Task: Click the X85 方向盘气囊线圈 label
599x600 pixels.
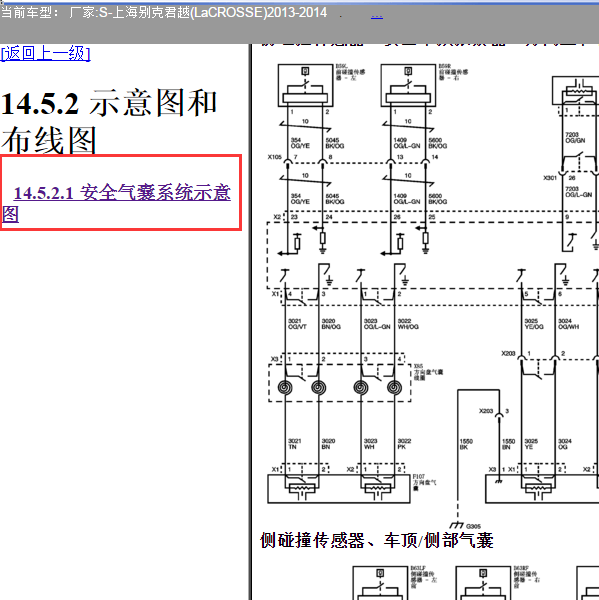Action: click(428, 372)
